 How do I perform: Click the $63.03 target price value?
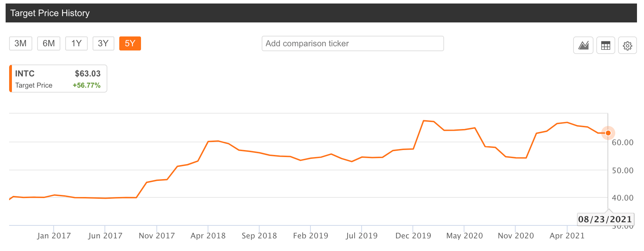pyautogui.click(x=87, y=74)
